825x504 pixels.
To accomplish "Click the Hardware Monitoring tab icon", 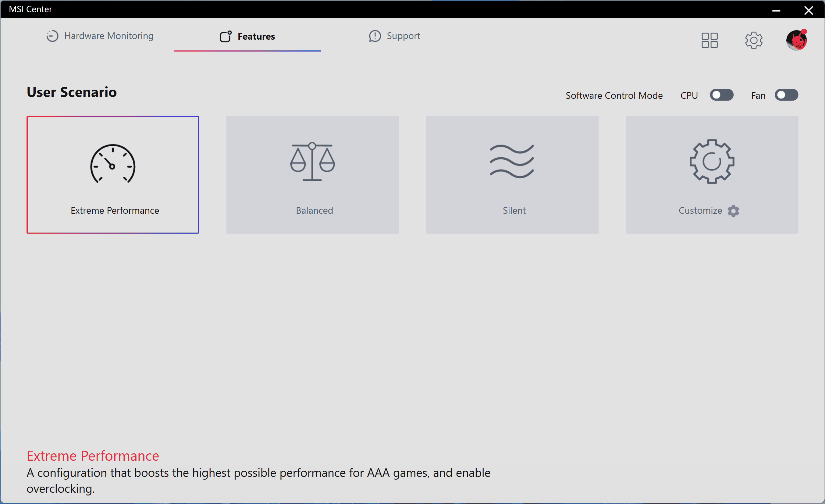I will coord(52,37).
